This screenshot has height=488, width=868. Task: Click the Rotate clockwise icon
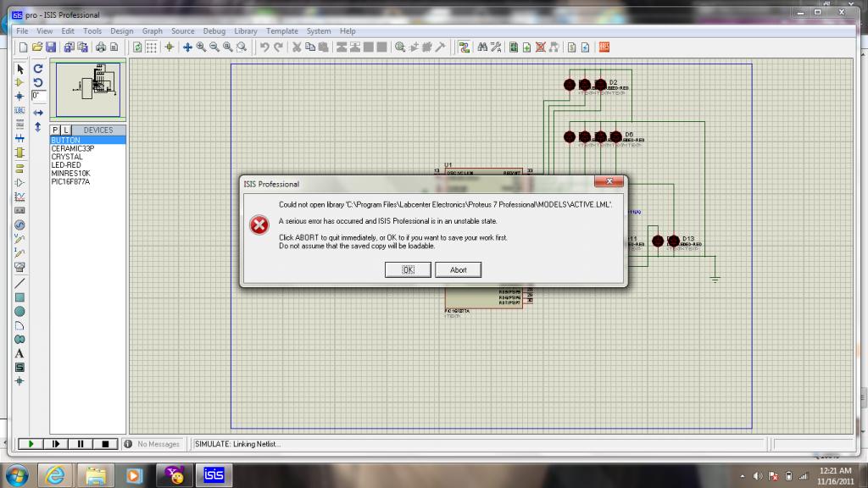pyautogui.click(x=38, y=69)
